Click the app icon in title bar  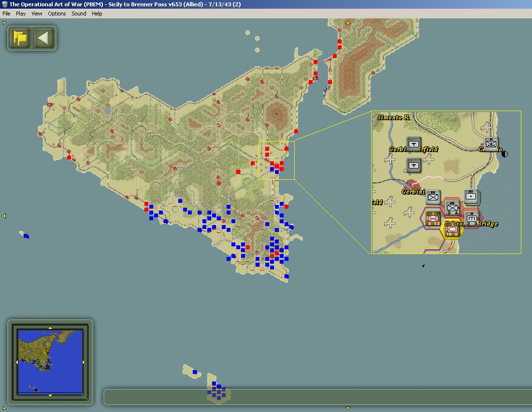(4, 4)
